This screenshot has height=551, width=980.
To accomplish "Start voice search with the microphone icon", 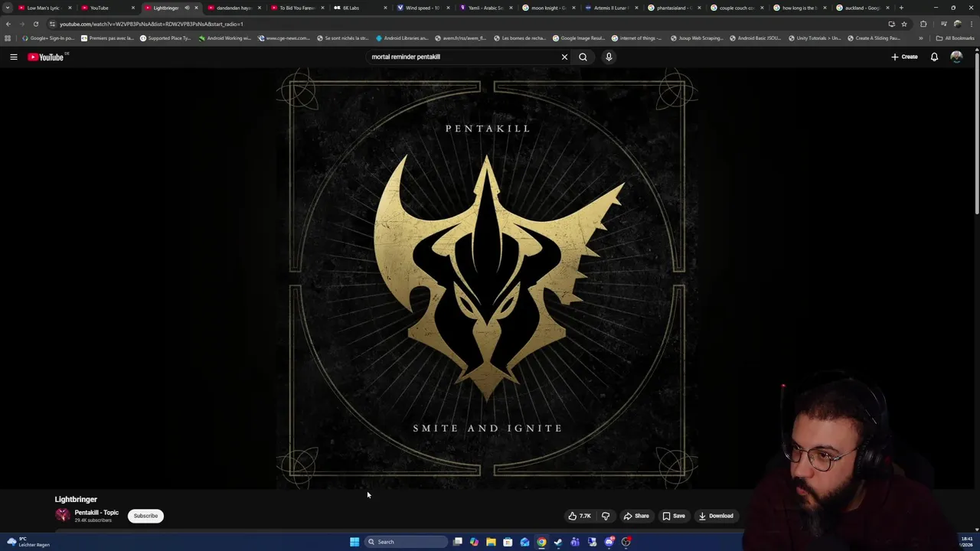I will point(609,57).
